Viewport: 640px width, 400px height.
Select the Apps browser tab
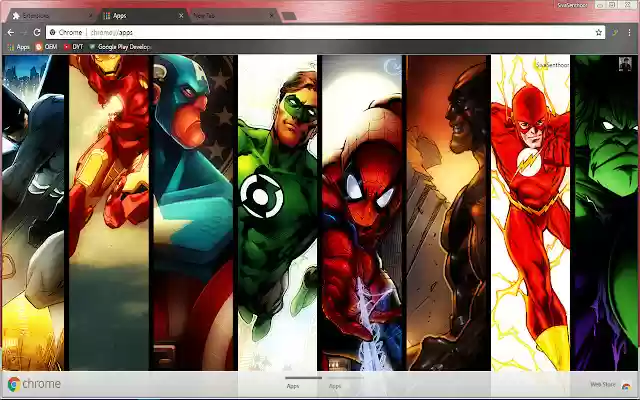tap(143, 16)
